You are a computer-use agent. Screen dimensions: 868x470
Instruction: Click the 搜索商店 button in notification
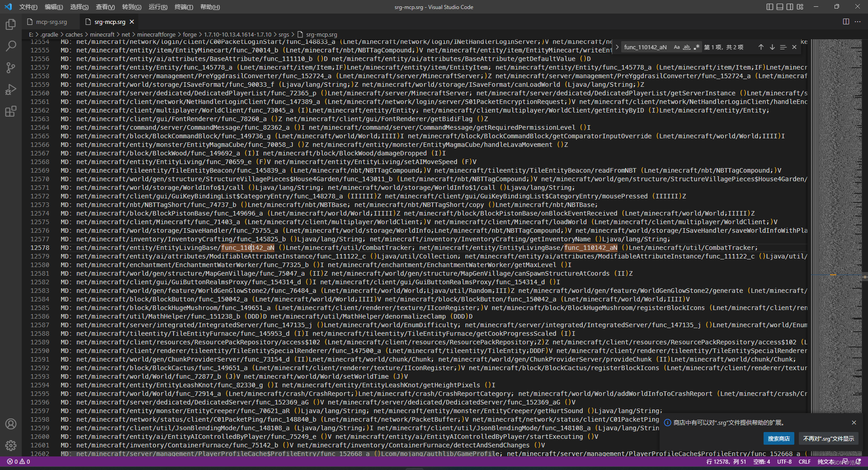click(x=778, y=438)
